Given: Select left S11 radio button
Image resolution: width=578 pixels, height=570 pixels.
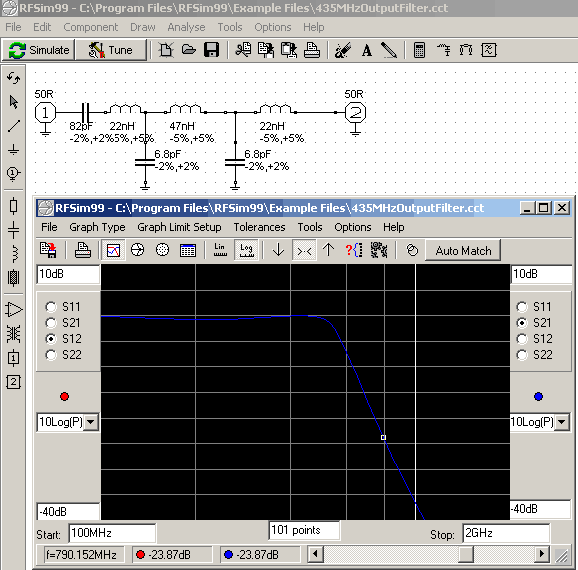Looking at the screenshot, I should pyautogui.click(x=51, y=307).
